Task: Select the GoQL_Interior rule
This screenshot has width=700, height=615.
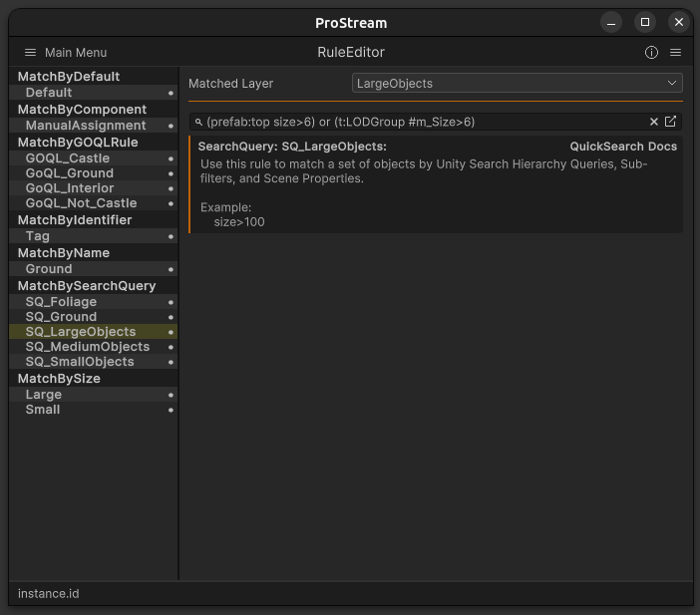Action: (94, 188)
